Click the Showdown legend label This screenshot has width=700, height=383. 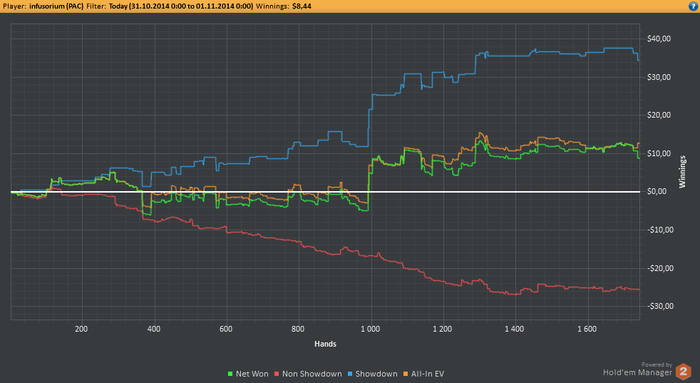[x=376, y=374]
